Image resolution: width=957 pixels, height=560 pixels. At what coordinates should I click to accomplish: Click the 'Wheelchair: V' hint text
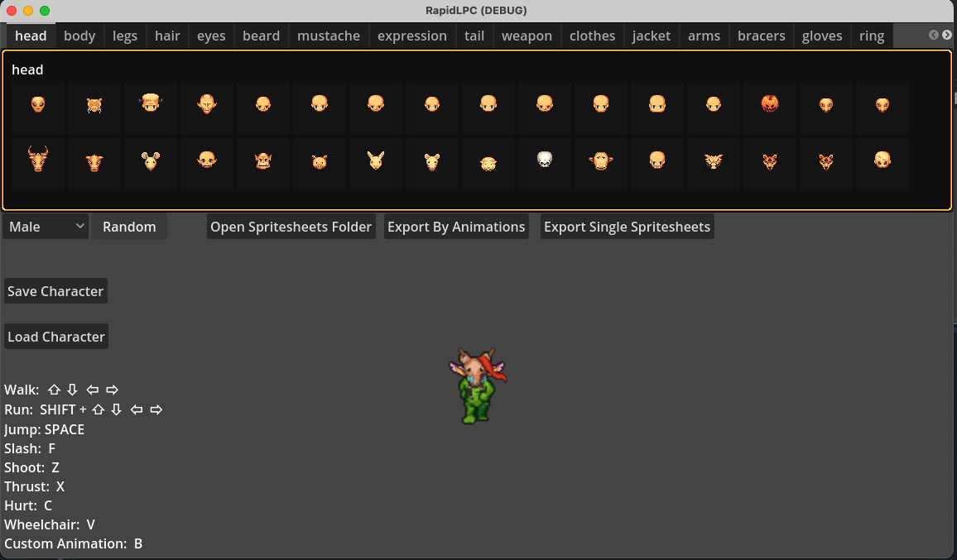[50, 524]
